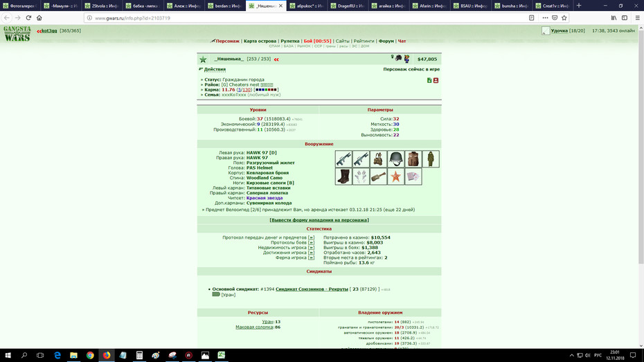Viewport: 644px width, 362px height.
Task: Open Недвижимость игрока arrow button
Action: [x=311, y=248]
